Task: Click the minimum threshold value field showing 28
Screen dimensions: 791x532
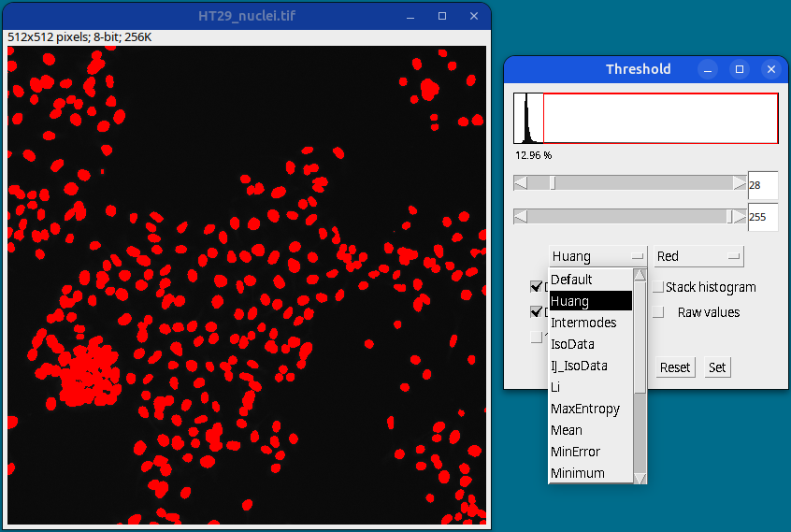Action: 762,185
